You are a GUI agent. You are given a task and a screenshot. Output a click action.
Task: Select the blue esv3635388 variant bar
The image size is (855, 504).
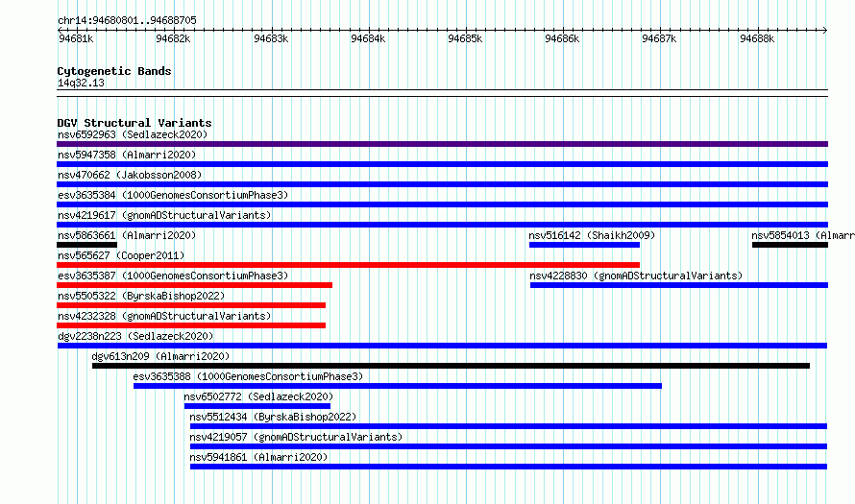click(x=398, y=386)
